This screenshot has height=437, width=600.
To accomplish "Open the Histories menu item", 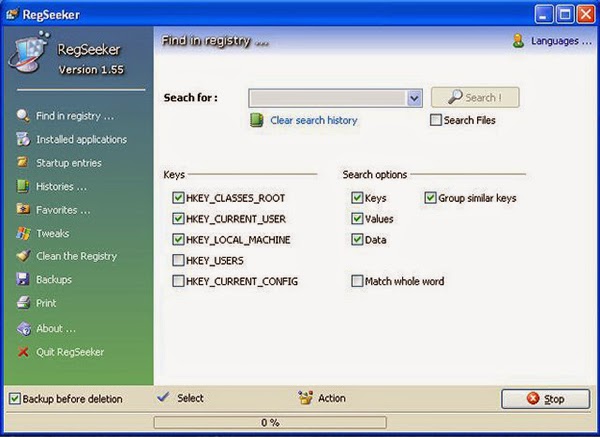I will pos(61,186).
